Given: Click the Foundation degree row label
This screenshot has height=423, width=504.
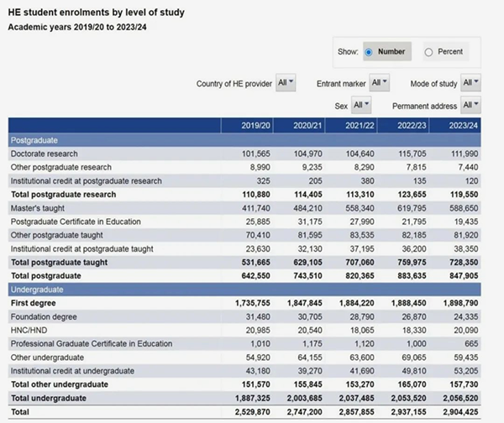Looking at the screenshot, I should click(44, 316).
